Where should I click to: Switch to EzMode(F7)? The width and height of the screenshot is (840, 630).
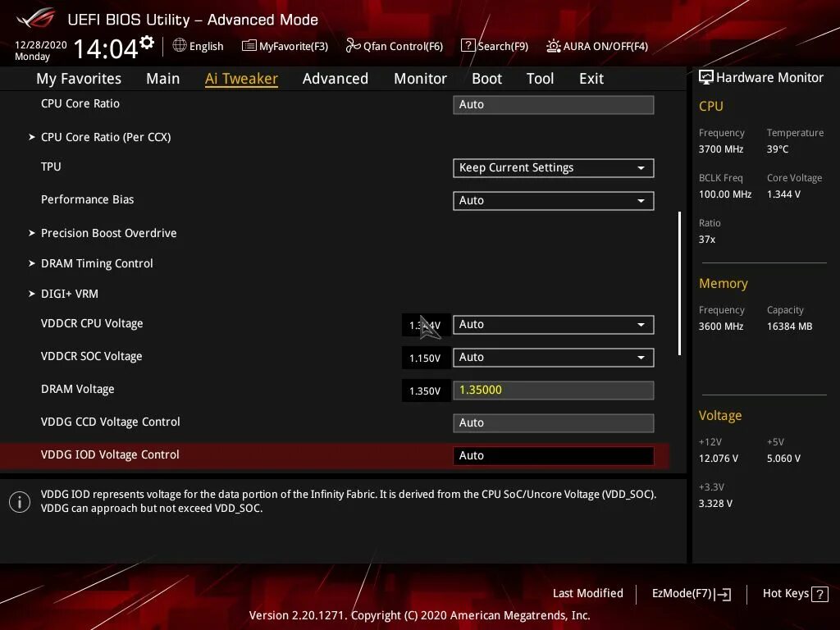point(691,594)
